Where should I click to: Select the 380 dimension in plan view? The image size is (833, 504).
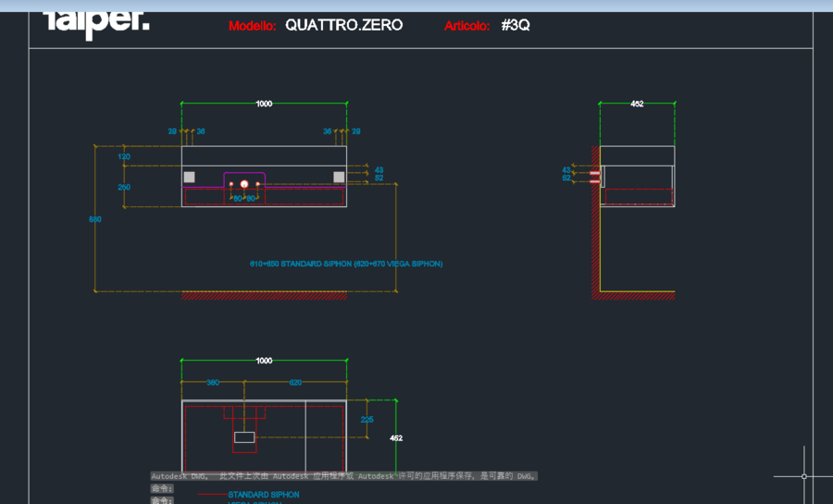[x=213, y=383]
